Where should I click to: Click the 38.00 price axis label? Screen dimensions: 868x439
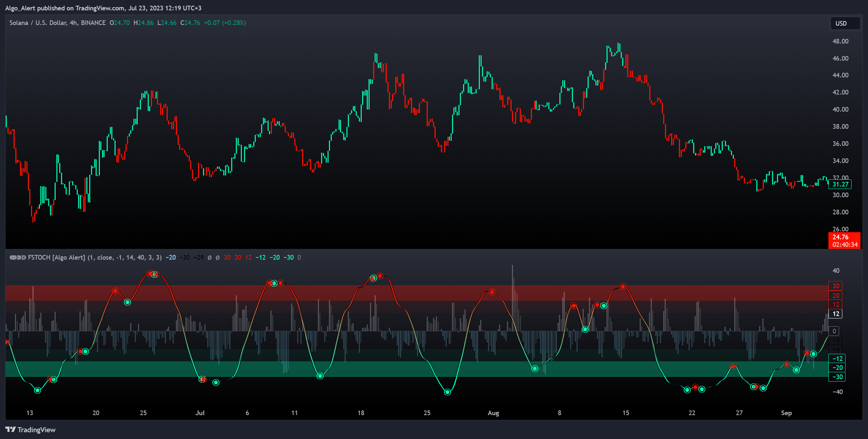pyautogui.click(x=841, y=126)
